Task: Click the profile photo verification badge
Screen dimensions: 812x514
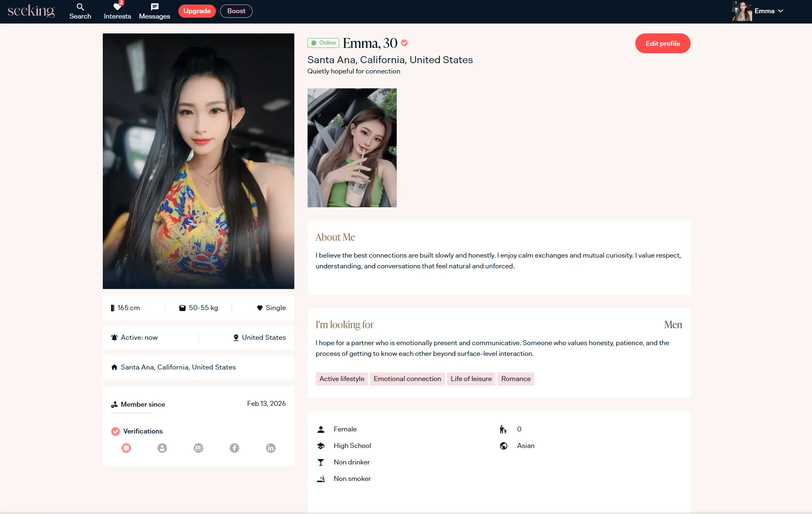Action: (162, 448)
